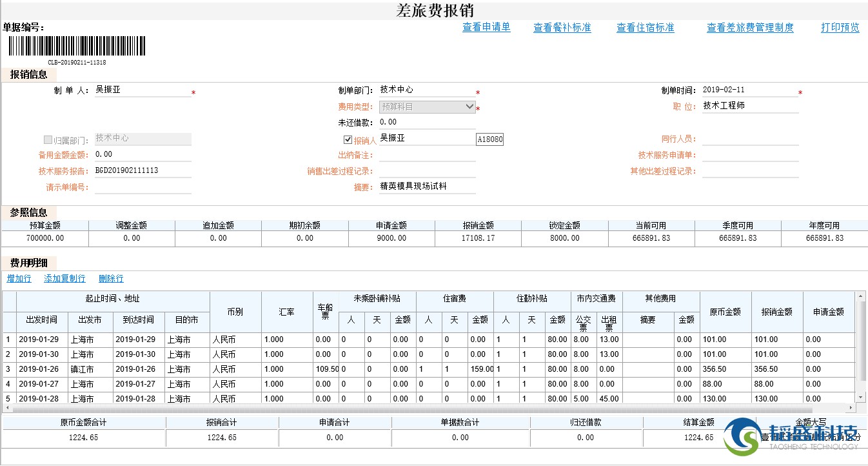Screen dimensions: 868x466
Task: Click the 销售出差过程记录 field
Action: 428,171
